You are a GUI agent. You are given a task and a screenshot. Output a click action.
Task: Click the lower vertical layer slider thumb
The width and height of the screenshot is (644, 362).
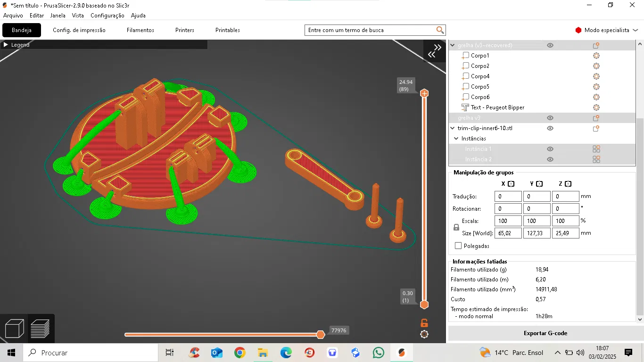(424, 304)
